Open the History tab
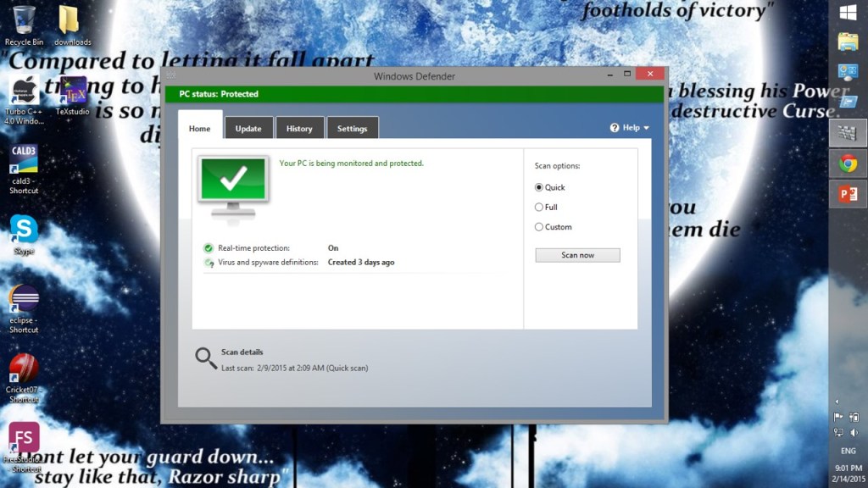The width and height of the screenshot is (868, 488). (x=299, y=129)
